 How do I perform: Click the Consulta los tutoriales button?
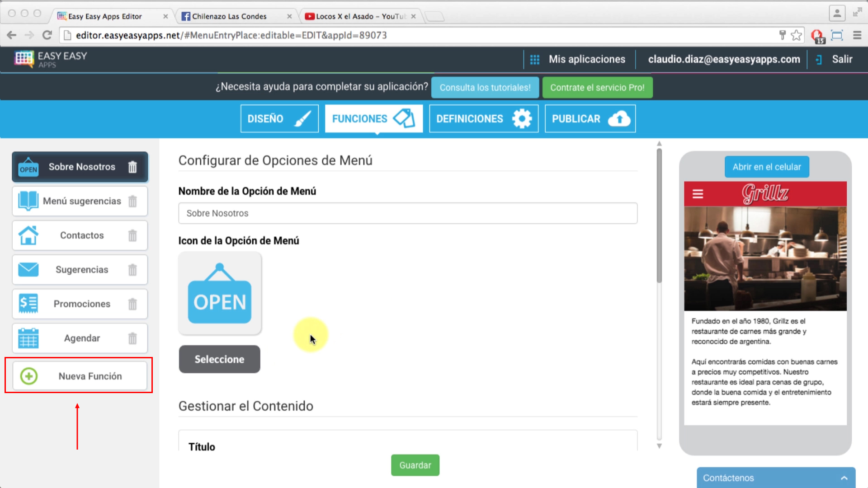(485, 88)
